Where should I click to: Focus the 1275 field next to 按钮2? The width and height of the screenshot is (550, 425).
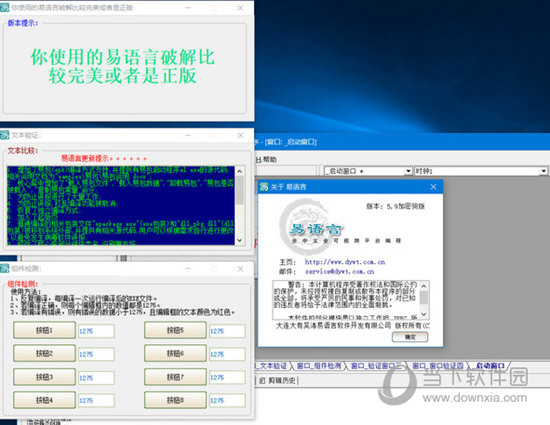96,354
